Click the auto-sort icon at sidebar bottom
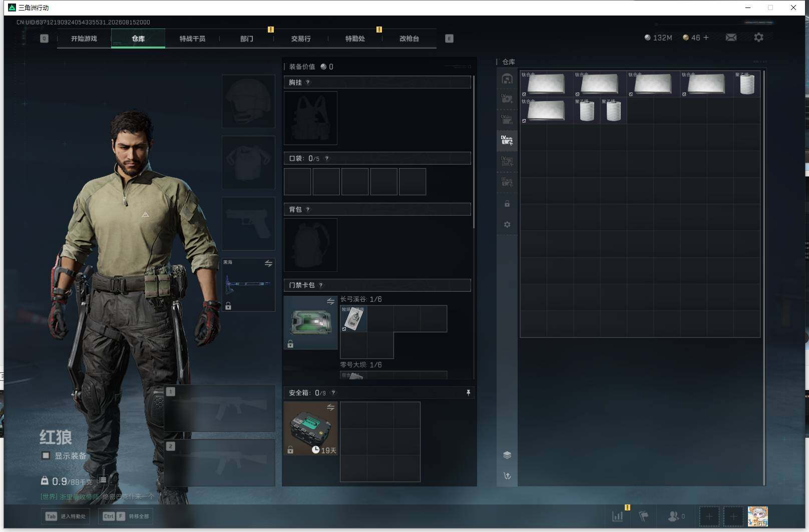The image size is (809, 532). pyautogui.click(x=507, y=476)
